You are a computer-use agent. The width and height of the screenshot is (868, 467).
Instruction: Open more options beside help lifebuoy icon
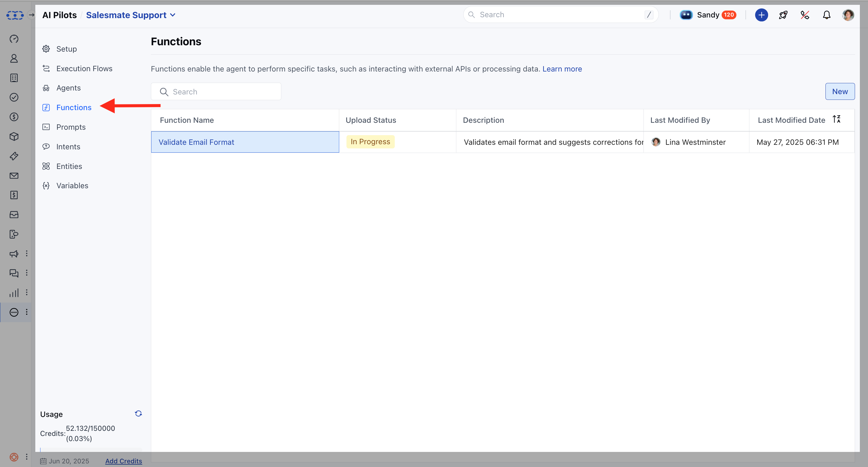coord(27,456)
